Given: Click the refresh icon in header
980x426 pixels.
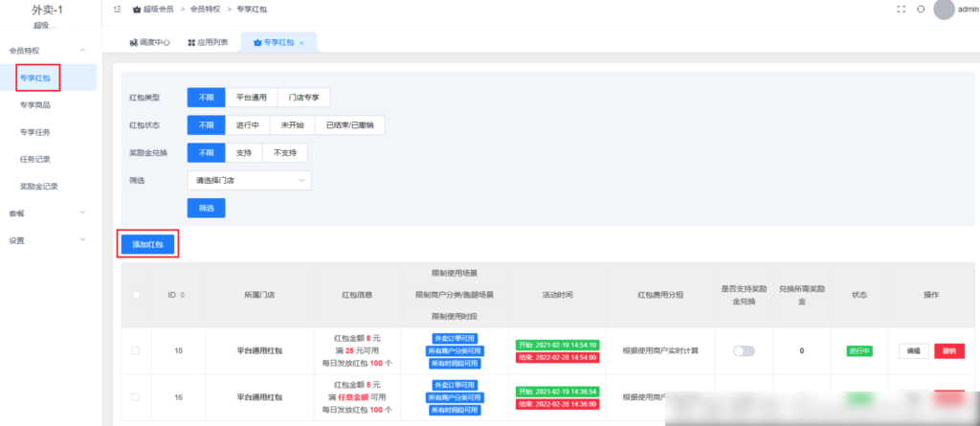Looking at the screenshot, I should point(921,10).
